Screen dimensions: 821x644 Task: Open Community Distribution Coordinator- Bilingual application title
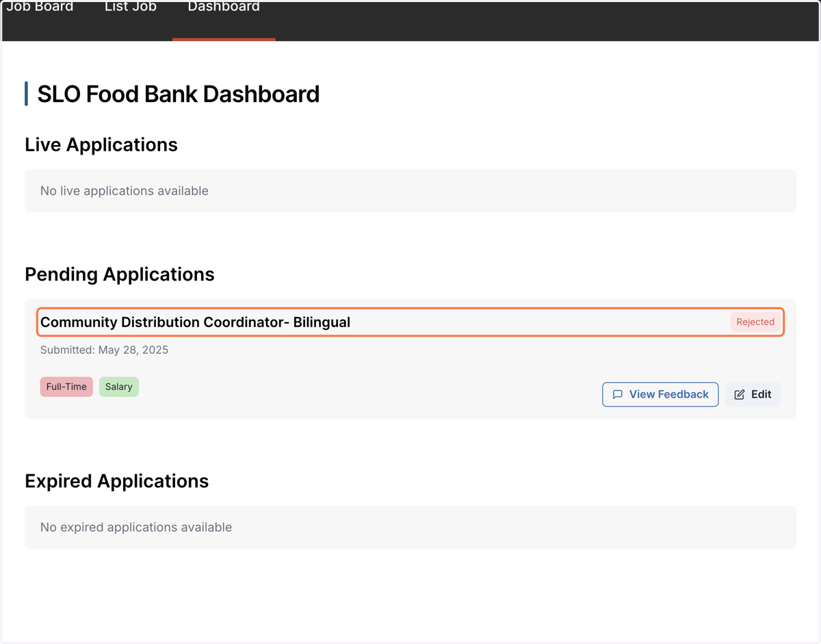pos(195,322)
